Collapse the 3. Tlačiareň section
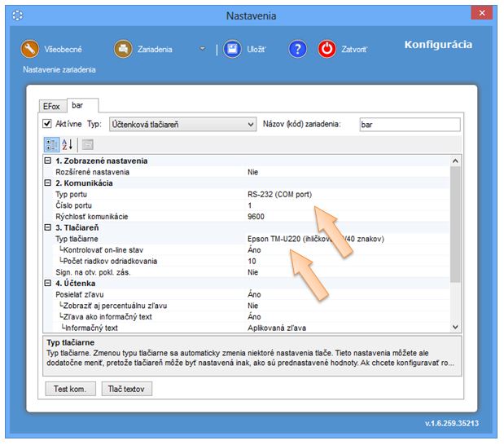 48,227
